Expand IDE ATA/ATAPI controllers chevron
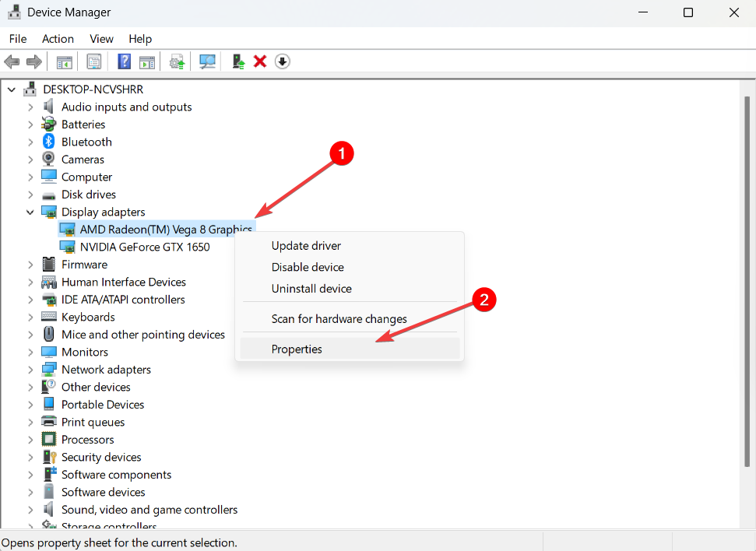The height and width of the screenshot is (551, 756). pyautogui.click(x=30, y=300)
